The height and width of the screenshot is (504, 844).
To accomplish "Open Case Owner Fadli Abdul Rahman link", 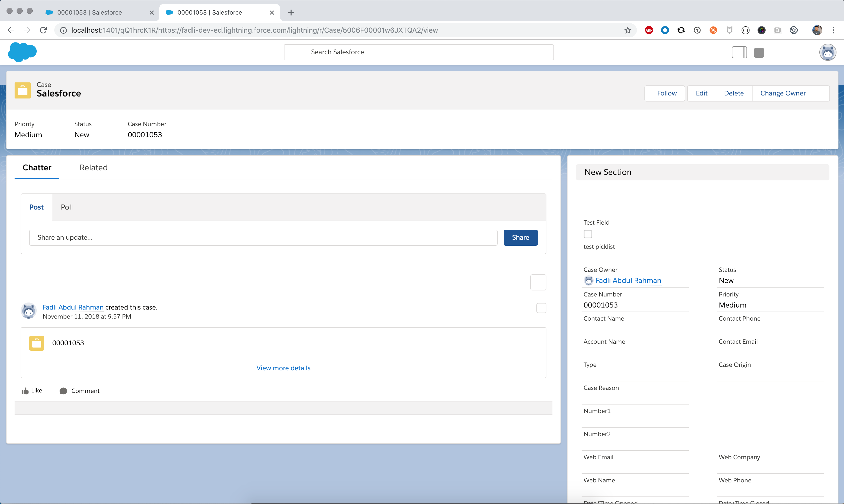I will (628, 281).
